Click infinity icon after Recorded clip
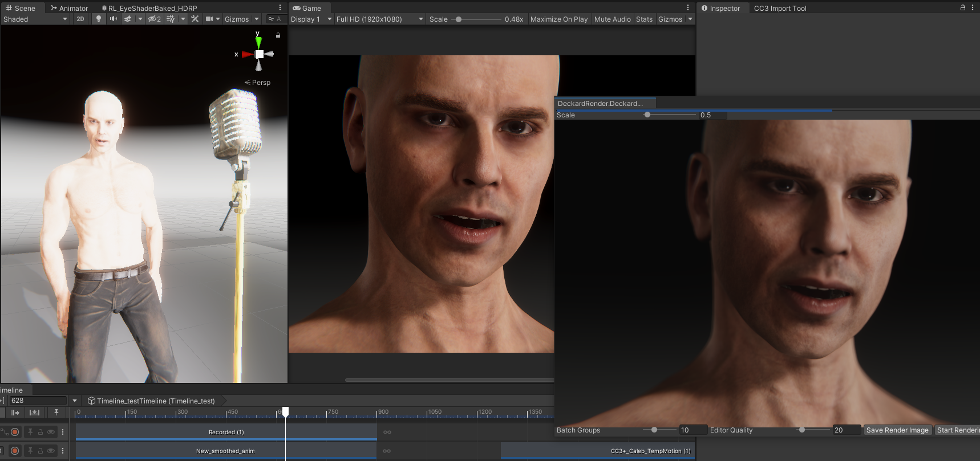Viewport: 980px width, 461px height. [x=387, y=432]
